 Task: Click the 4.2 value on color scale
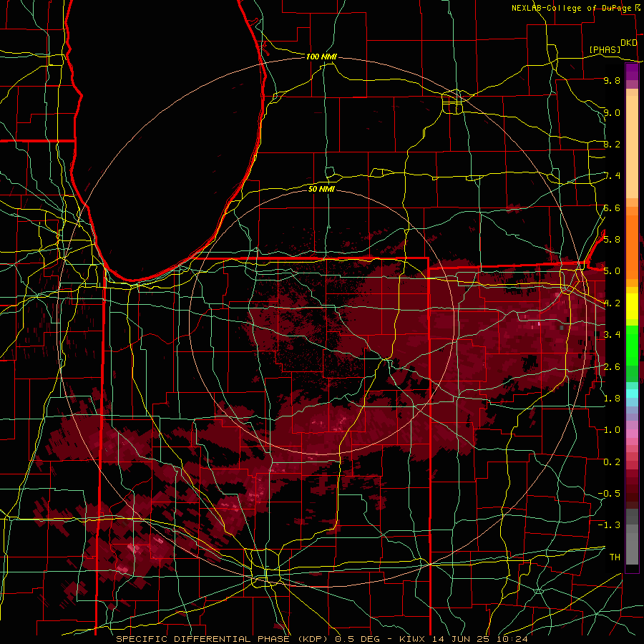coord(612,303)
